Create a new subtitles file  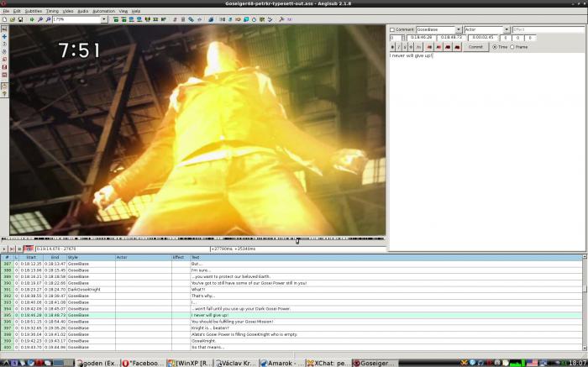4,19
